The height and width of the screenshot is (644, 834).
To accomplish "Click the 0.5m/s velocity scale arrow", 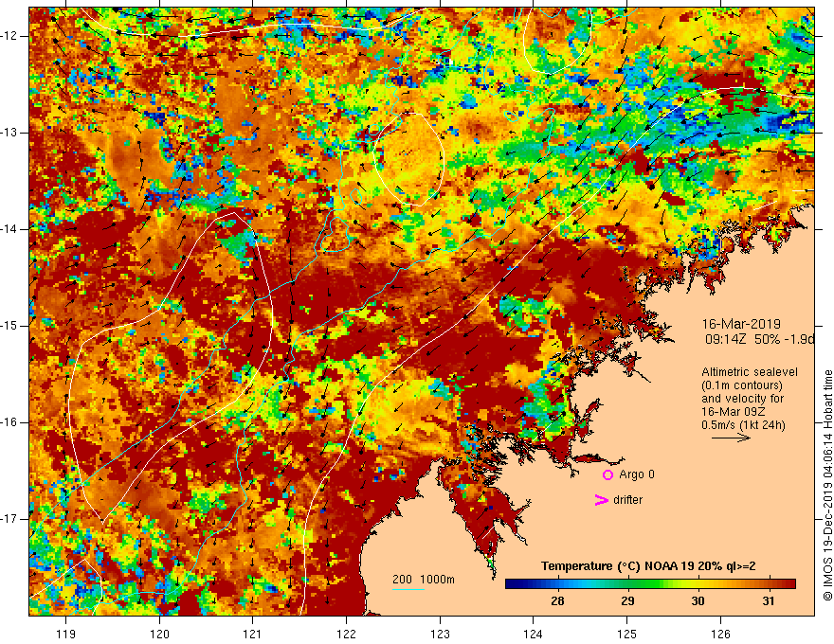I will (731, 438).
